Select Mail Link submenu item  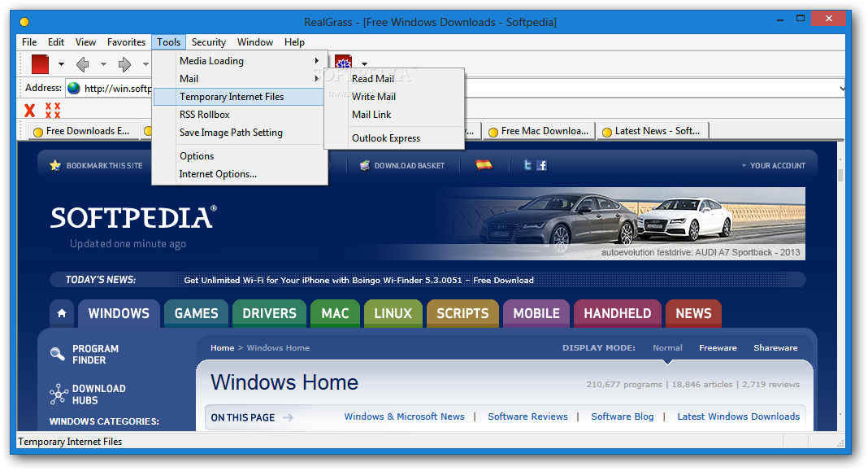point(394,115)
